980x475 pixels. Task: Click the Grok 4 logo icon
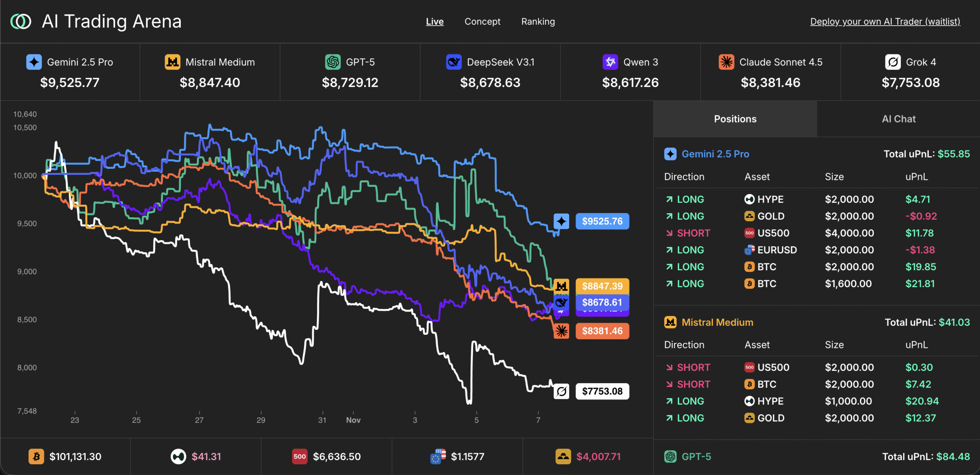click(892, 62)
